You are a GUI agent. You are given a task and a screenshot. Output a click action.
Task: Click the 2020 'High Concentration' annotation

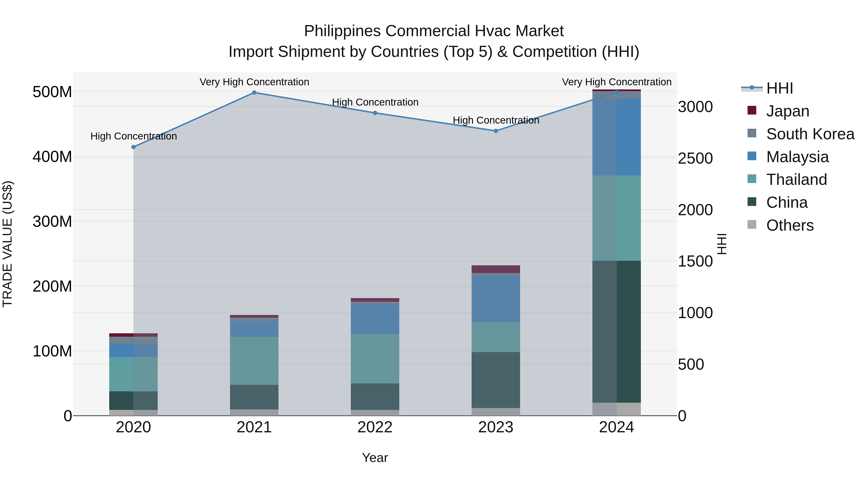133,136
